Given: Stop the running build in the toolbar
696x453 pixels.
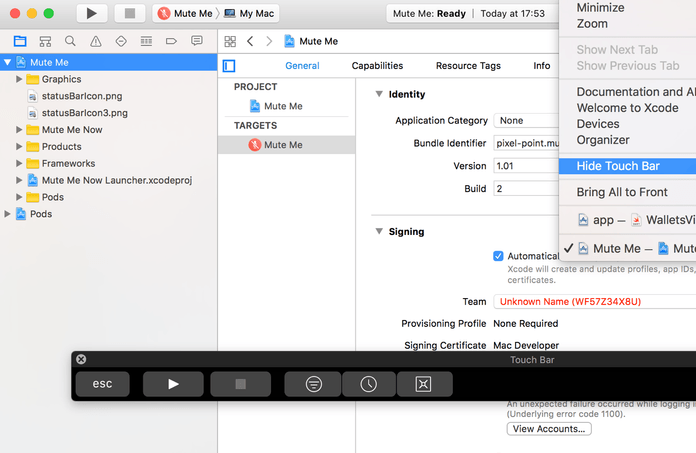Looking at the screenshot, I should [x=130, y=13].
